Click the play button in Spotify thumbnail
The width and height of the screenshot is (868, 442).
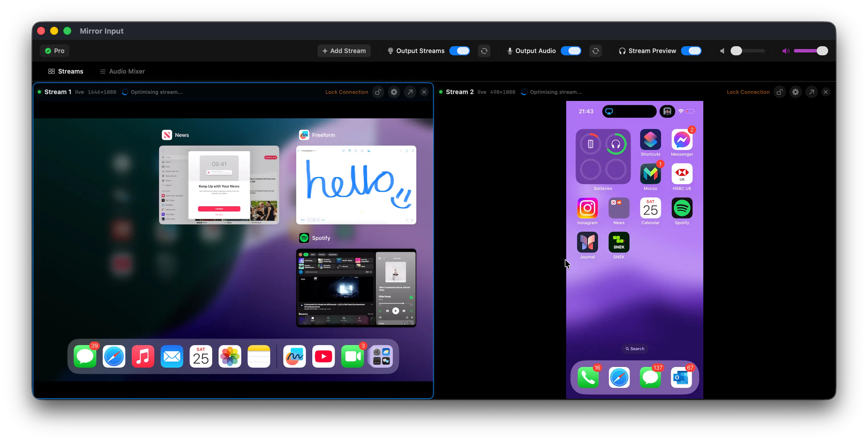[x=396, y=311]
